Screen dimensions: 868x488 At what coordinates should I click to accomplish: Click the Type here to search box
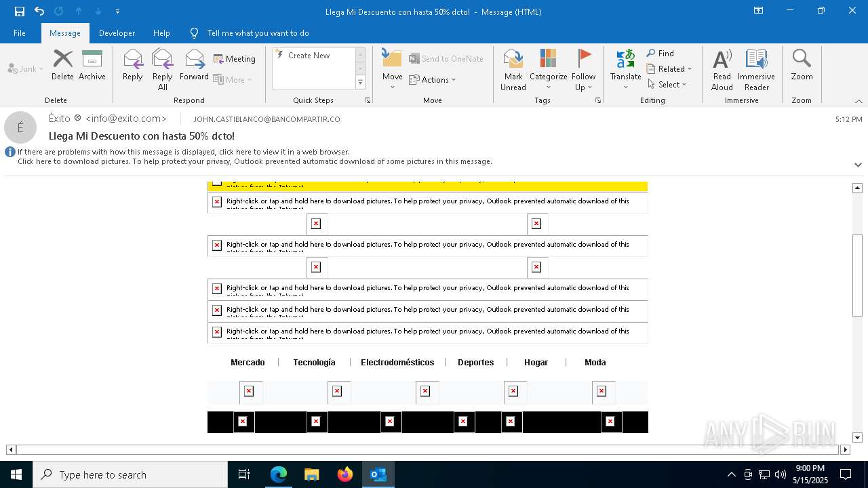pyautogui.click(x=130, y=474)
